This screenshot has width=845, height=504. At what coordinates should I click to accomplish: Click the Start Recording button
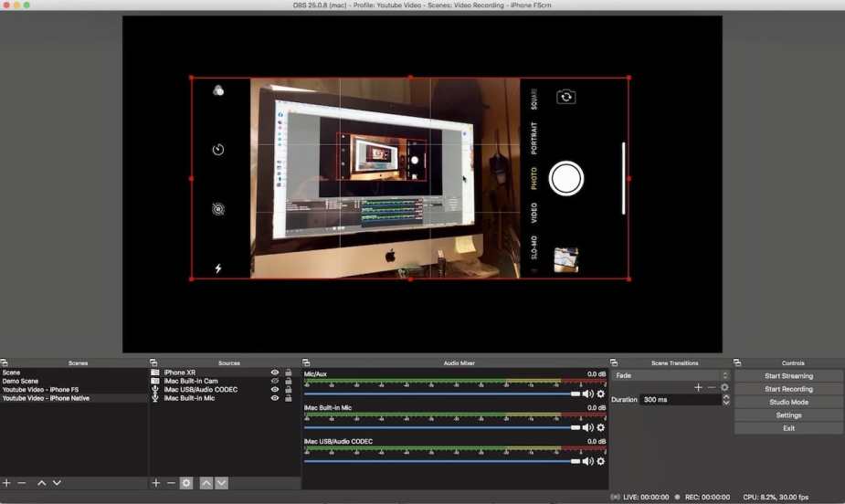[x=787, y=389]
